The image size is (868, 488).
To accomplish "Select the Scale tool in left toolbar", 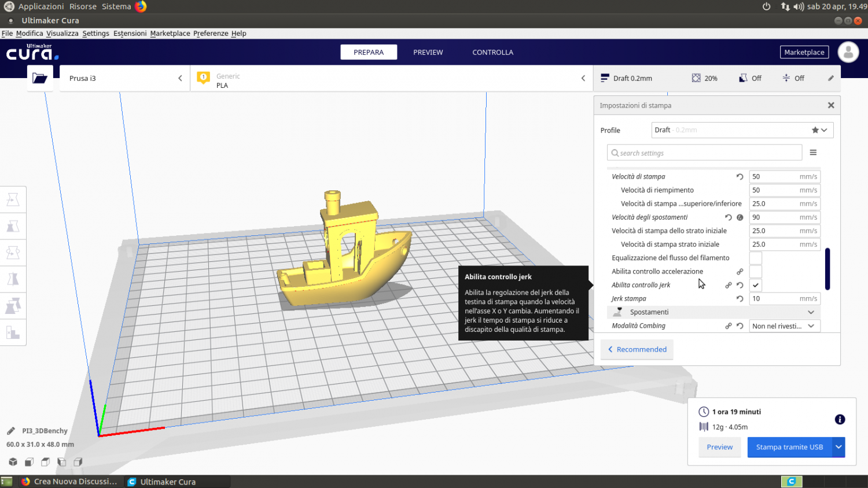I will pyautogui.click(x=13, y=226).
